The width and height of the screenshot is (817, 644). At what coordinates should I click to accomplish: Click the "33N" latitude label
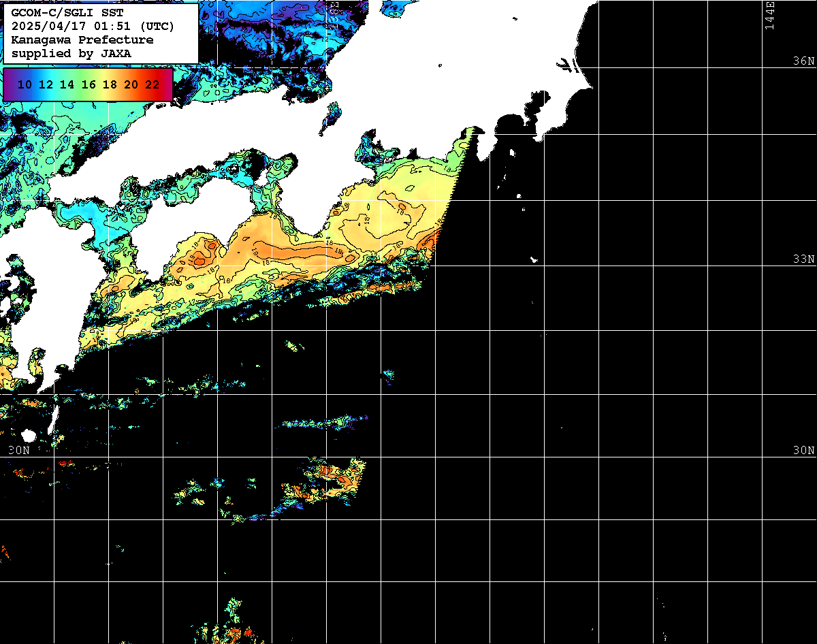[803, 259]
